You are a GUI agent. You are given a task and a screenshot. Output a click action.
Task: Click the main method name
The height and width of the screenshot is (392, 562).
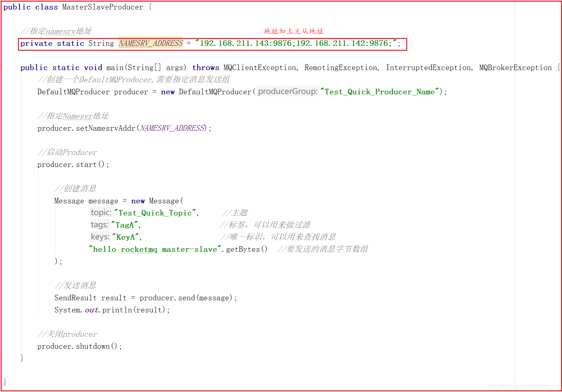pos(115,67)
